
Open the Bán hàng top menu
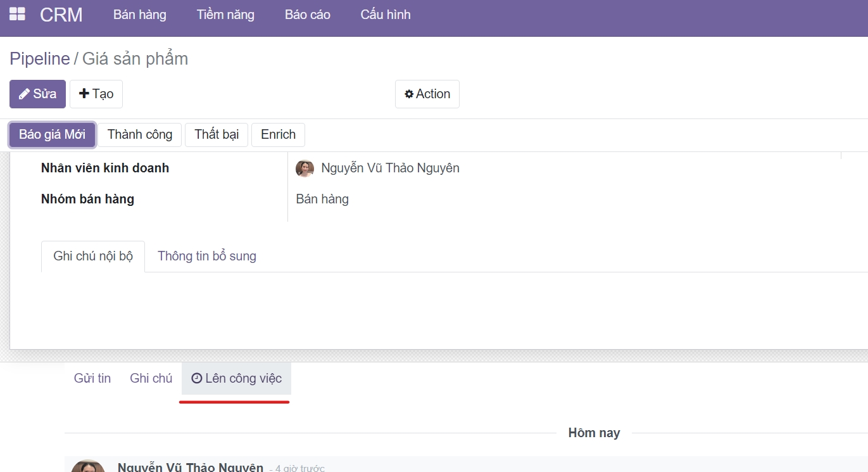pos(140,15)
